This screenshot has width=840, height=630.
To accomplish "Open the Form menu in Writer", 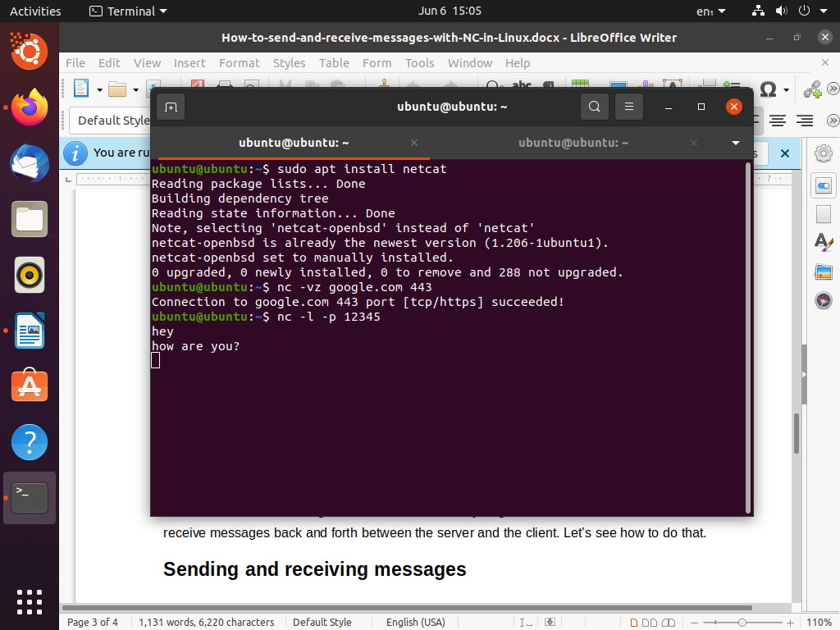I will (377, 63).
